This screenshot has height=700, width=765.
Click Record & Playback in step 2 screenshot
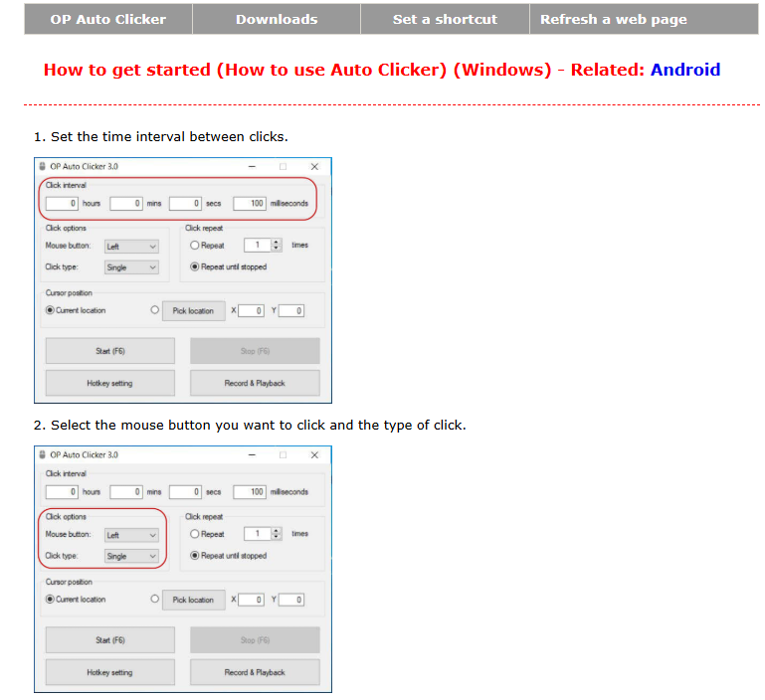255,672
